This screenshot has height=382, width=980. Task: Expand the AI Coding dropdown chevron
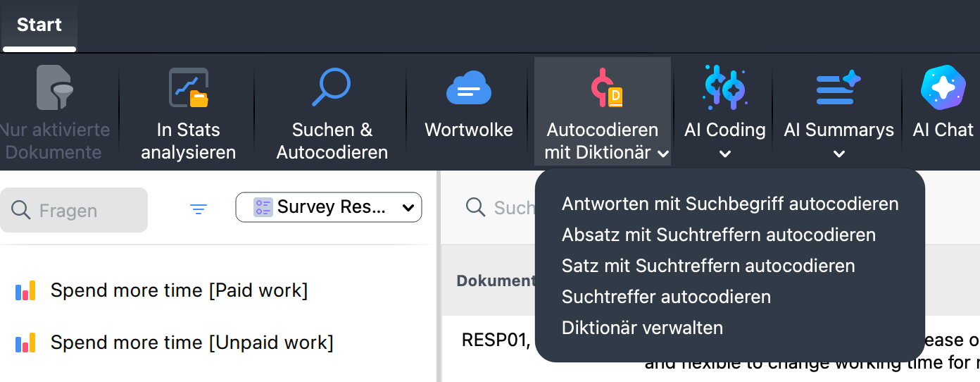pyautogui.click(x=725, y=154)
